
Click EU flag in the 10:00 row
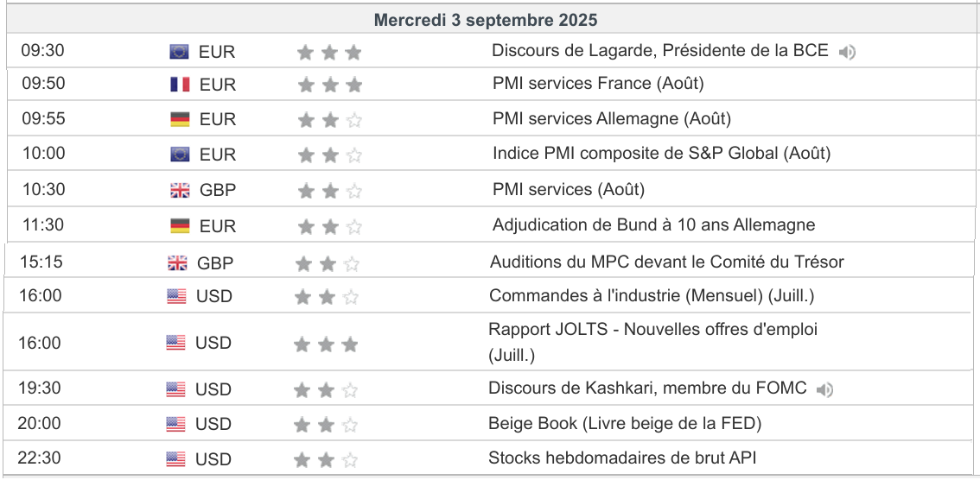click(x=180, y=155)
